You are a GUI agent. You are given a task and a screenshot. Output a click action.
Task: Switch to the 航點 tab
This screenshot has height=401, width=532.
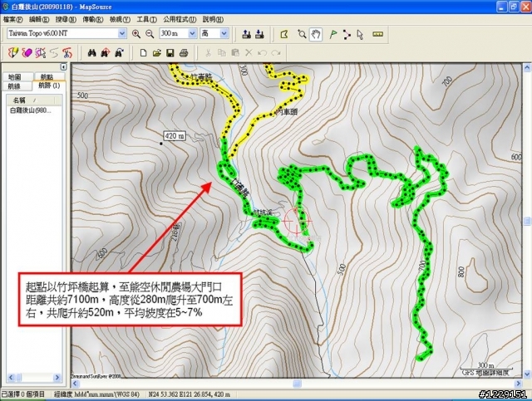point(50,77)
